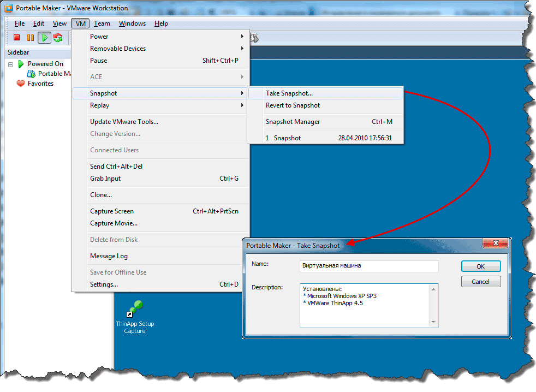Screen dimensions: 536x392
Task: Select snapshot 1 dated 28.04.2010
Action: click(x=325, y=138)
